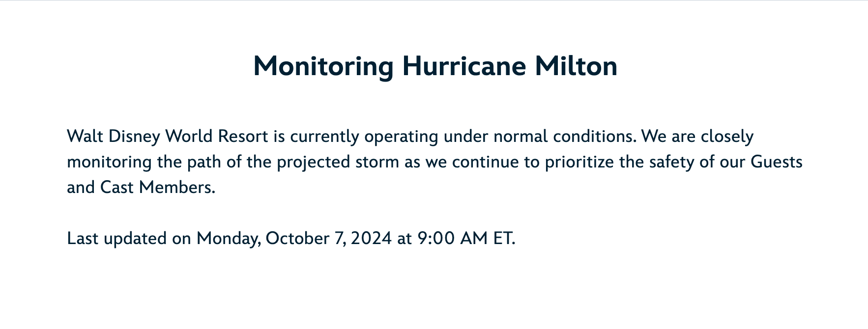Click the word Monday in the timestamp
868x329 pixels.
[x=228, y=238]
